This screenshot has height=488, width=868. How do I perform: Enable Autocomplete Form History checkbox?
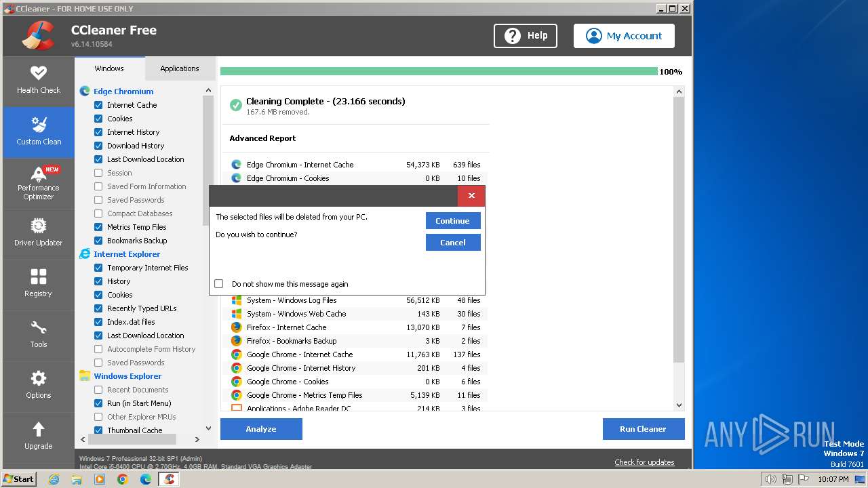coord(98,349)
